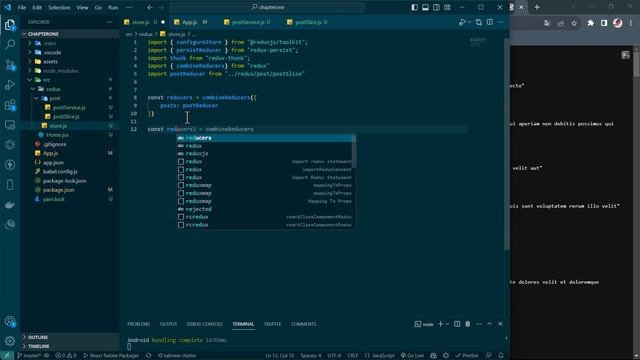
Task: Toggle secondary sidebar layout icon in title bar
Action: pyautogui.click(x=436, y=7)
